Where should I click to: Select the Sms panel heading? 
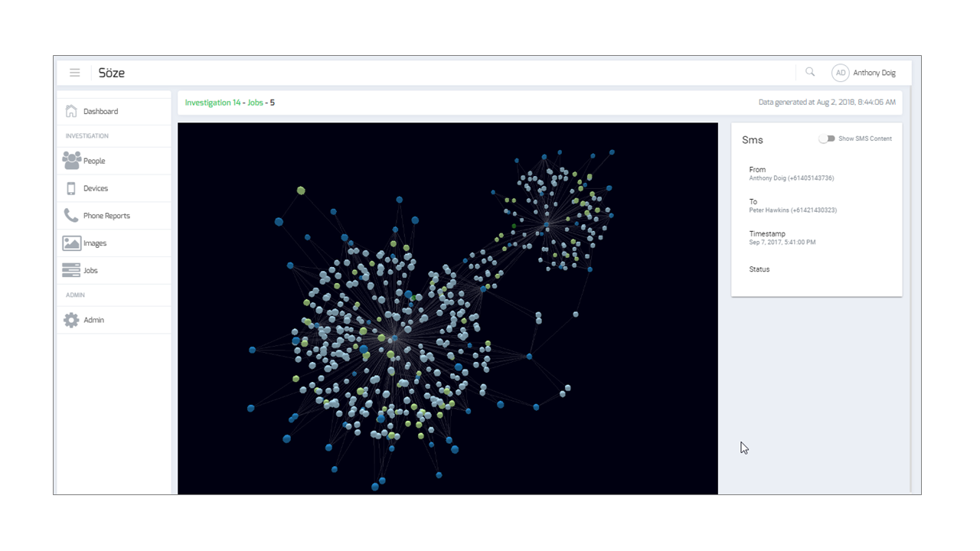click(753, 140)
